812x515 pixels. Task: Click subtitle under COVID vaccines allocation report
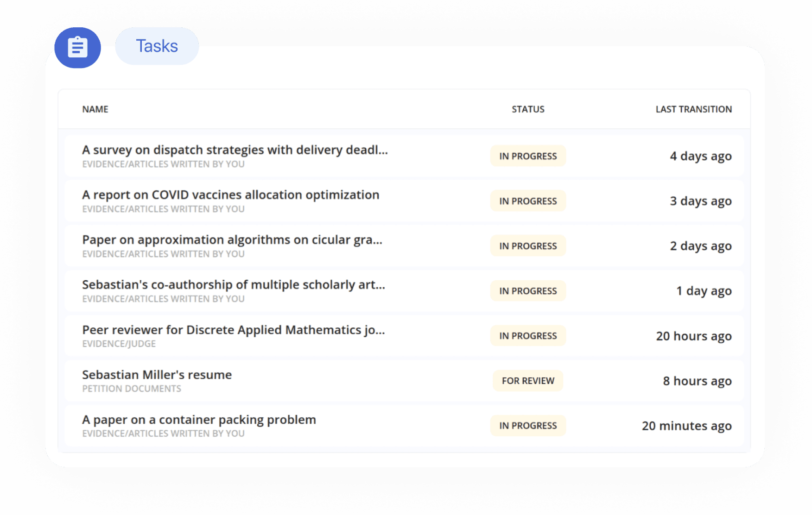(163, 209)
